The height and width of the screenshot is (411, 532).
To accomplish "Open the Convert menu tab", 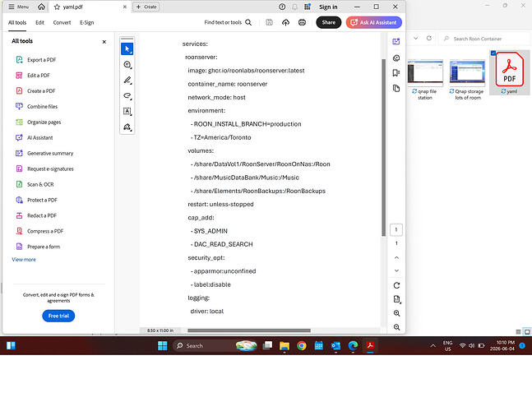I will [x=62, y=23].
